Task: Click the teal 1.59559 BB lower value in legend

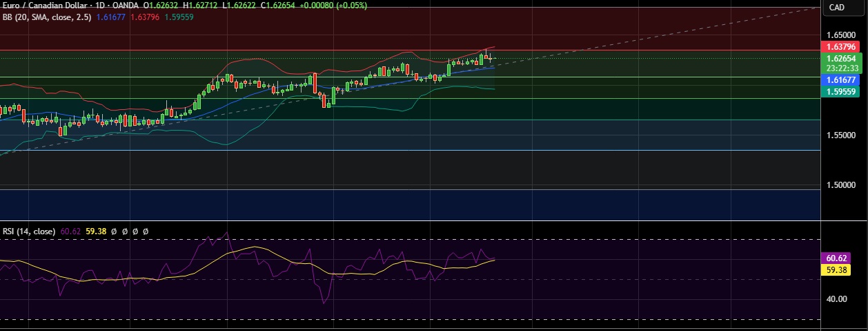Action: [177, 17]
